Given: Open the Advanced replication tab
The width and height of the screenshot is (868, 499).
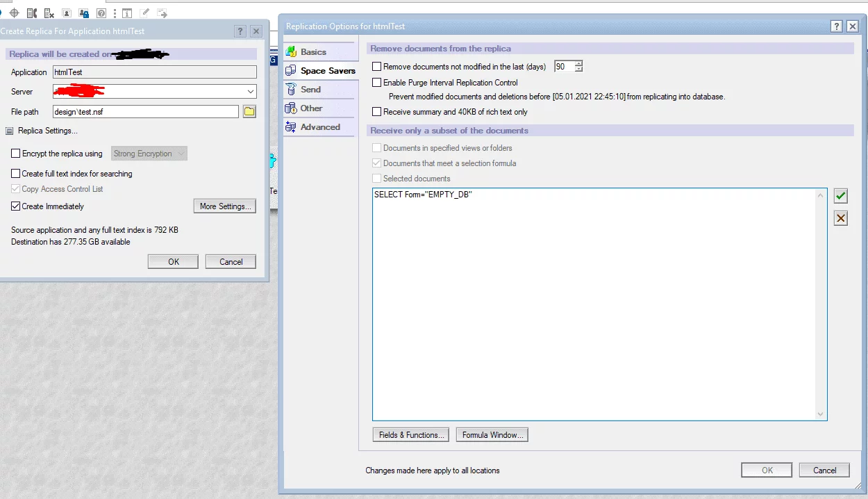Looking at the screenshot, I should point(319,127).
